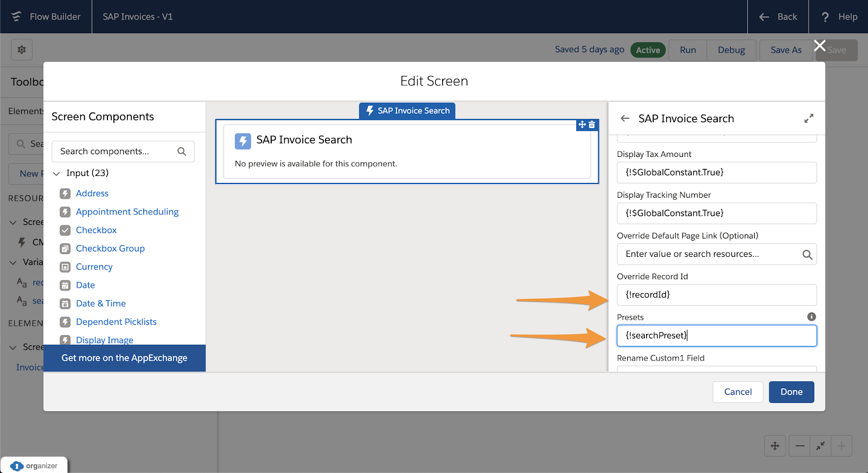Click the SAP Invoice Search preview icon

pos(243,141)
